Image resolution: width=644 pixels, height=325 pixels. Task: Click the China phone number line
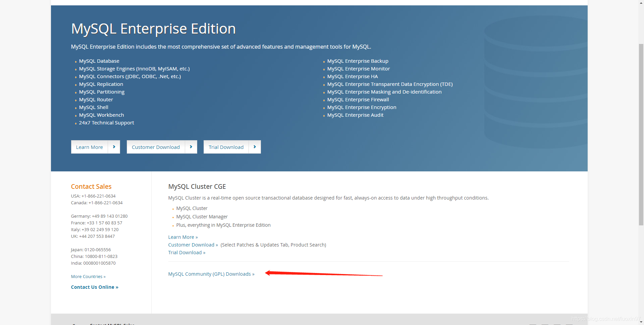(94, 257)
